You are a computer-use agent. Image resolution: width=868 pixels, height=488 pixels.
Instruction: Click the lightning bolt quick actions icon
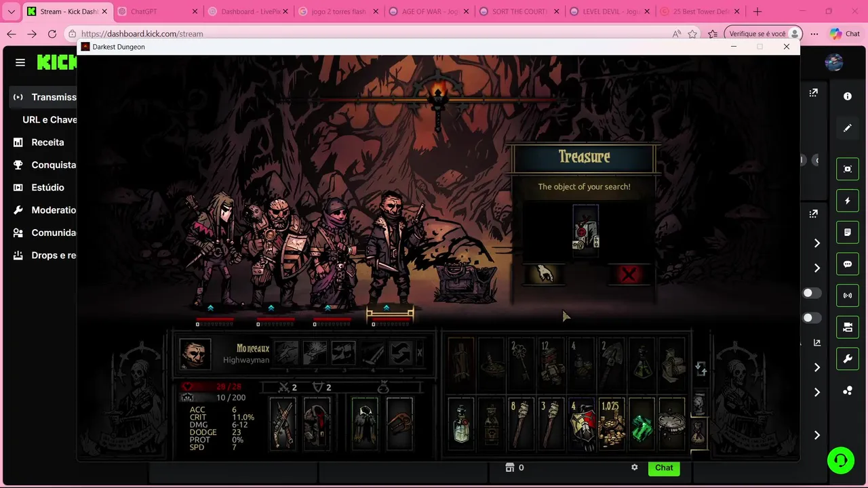coord(848,201)
